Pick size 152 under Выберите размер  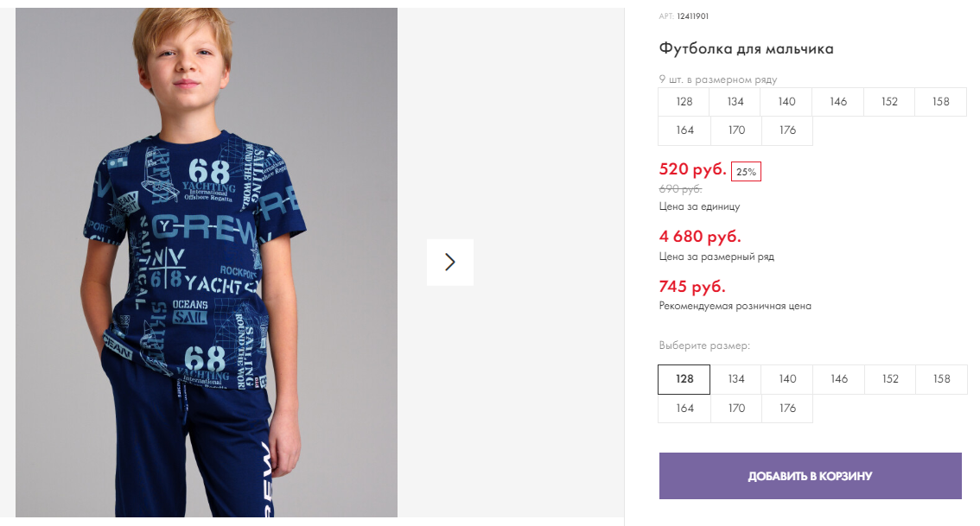point(890,379)
